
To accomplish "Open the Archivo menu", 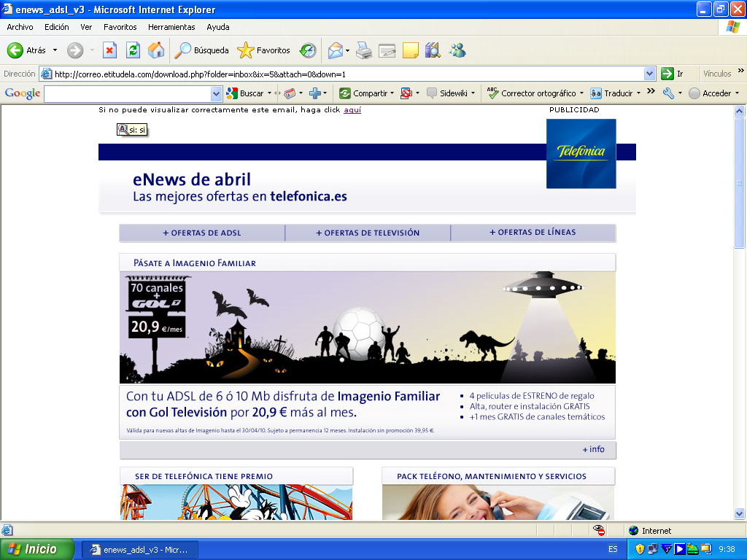I will [20, 27].
